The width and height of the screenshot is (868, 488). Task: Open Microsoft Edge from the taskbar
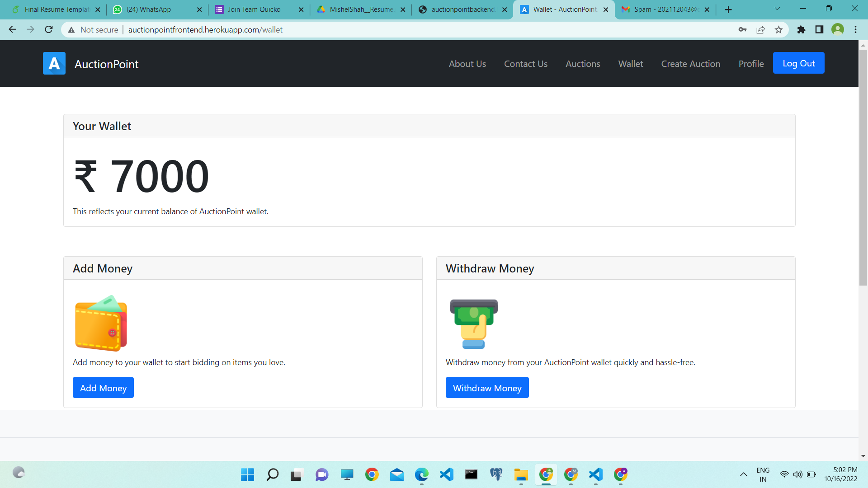coord(421,474)
